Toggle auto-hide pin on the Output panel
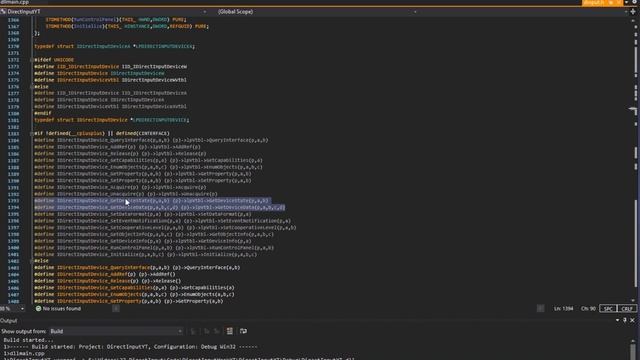 tap(625, 320)
